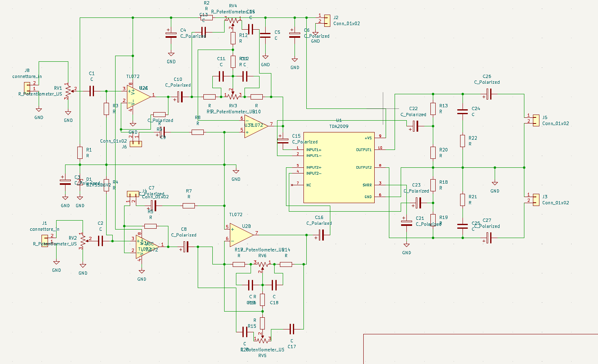
Task: Select the U2B op-amp triangle symbol
Action: [x=242, y=234]
